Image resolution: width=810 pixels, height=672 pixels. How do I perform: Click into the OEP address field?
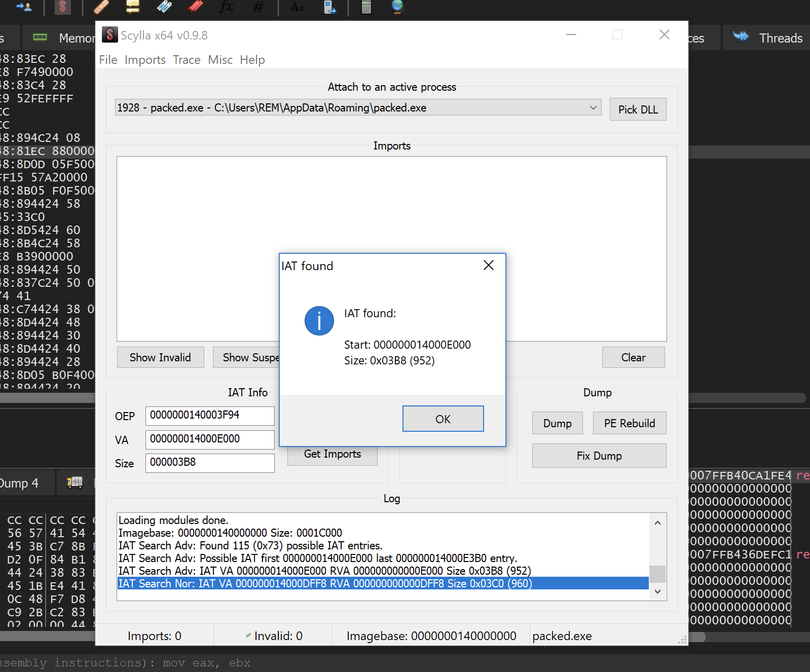click(x=210, y=416)
